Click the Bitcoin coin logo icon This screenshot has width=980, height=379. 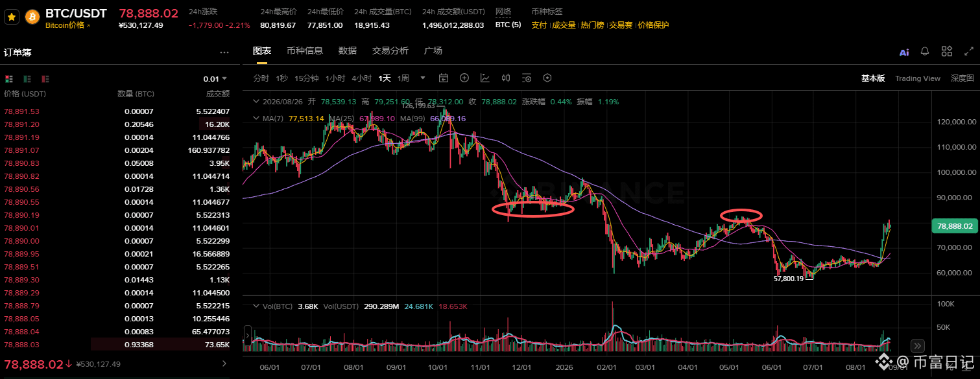(32, 17)
